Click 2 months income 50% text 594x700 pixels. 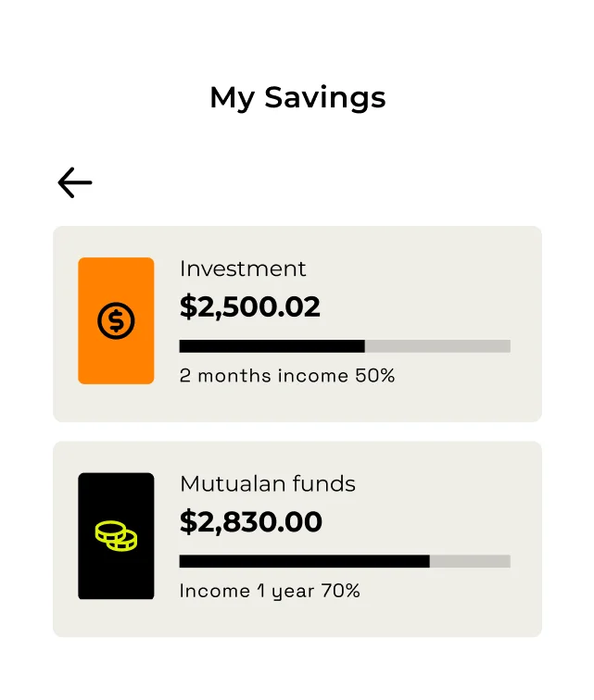pos(286,376)
